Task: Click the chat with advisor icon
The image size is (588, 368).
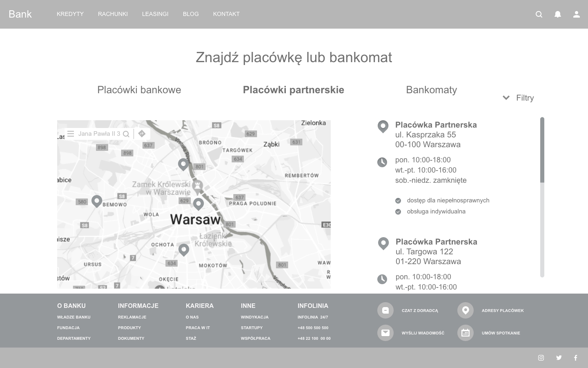Action: [x=385, y=310]
